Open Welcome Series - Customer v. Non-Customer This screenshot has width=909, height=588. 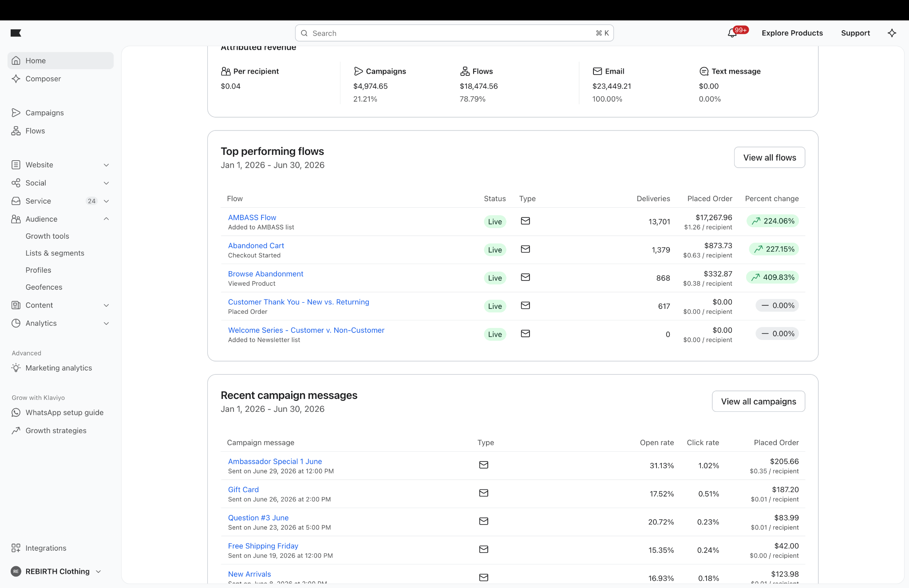[x=306, y=330]
